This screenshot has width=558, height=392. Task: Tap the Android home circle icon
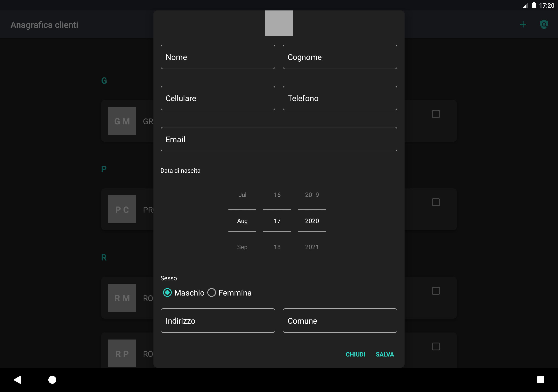click(x=52, y=380)
